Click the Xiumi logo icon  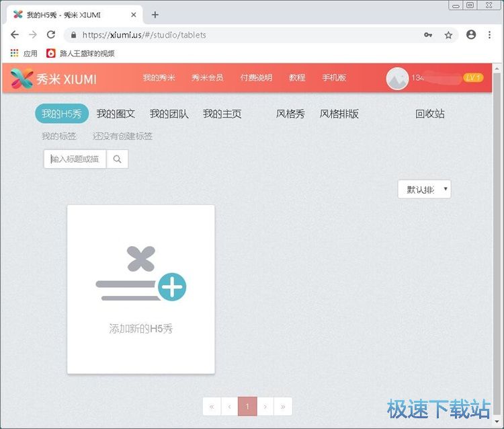tap(22, 79)
